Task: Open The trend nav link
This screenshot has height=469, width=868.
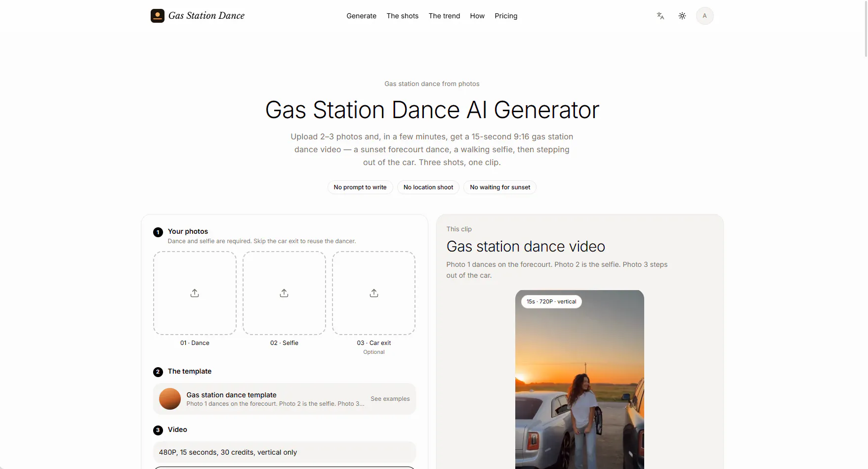Action: [x=445, y=16]
